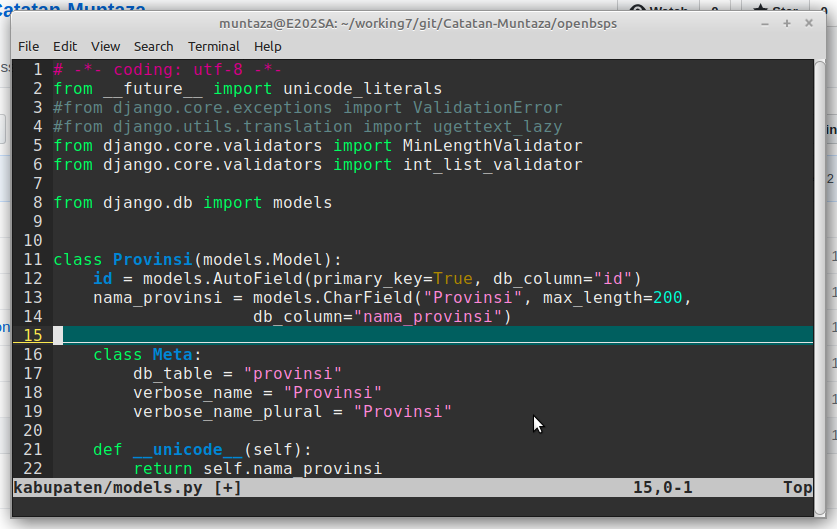Open the Help menu
This screenshot has width=837, height=529.
[x=267, y=46]
